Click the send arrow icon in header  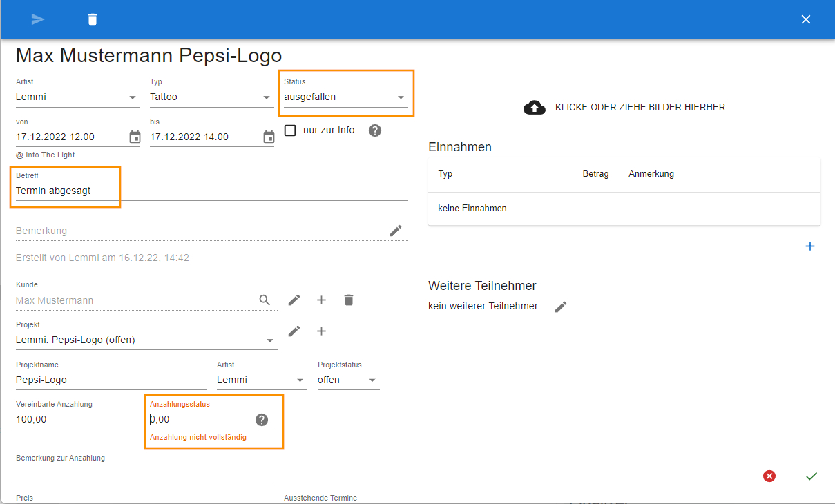point(38,19)
